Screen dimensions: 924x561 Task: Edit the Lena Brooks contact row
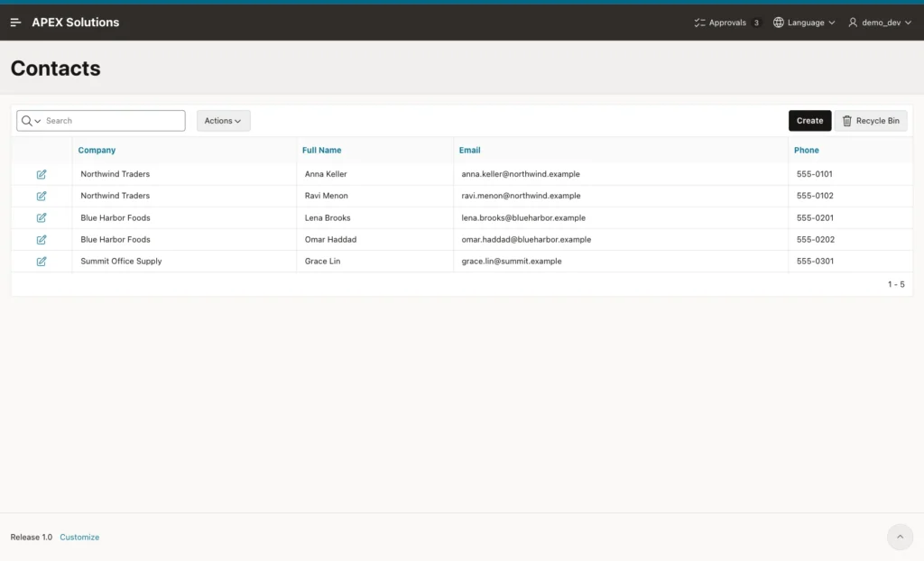click(42, 217)
